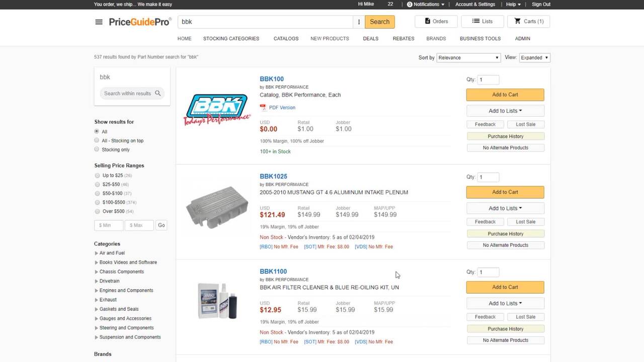
Task: Open the hamburger main menu icon
Action: tap(99, 22)
